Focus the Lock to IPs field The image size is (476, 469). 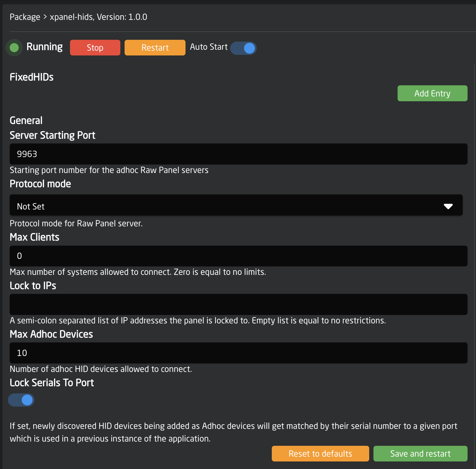click(x=239, y=304)
